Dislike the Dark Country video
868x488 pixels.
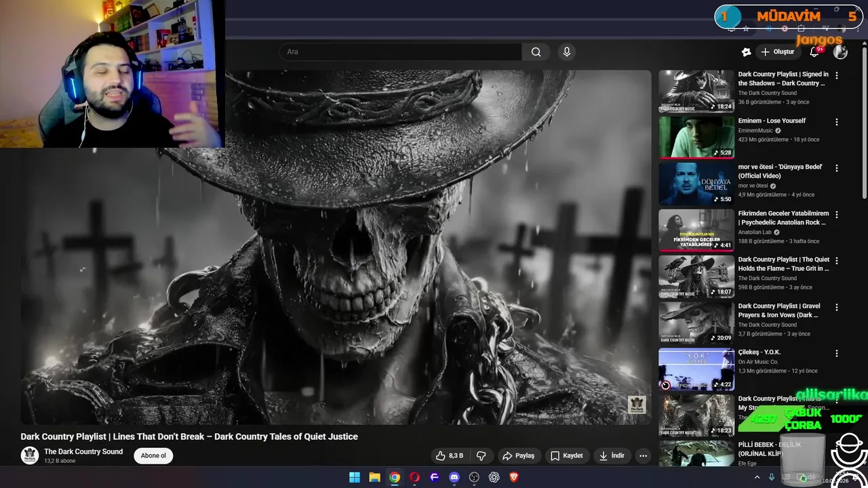(481, 455)
